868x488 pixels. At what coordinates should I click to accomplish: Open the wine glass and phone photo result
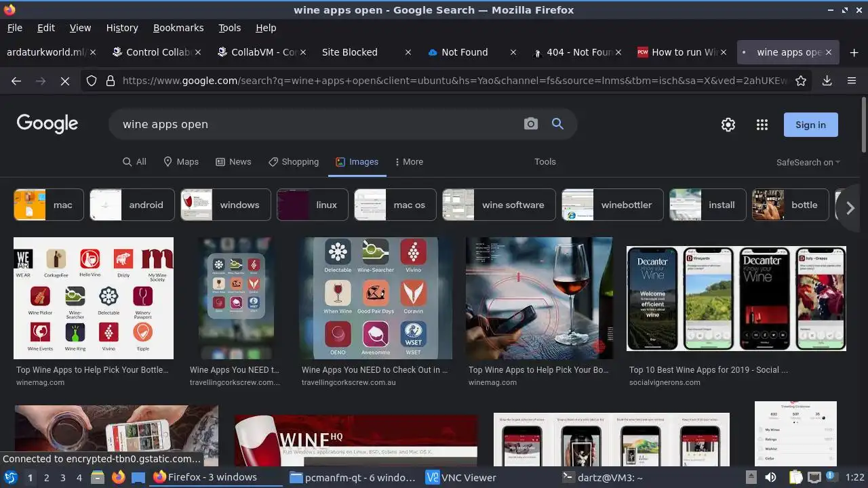tap(539, 298)
